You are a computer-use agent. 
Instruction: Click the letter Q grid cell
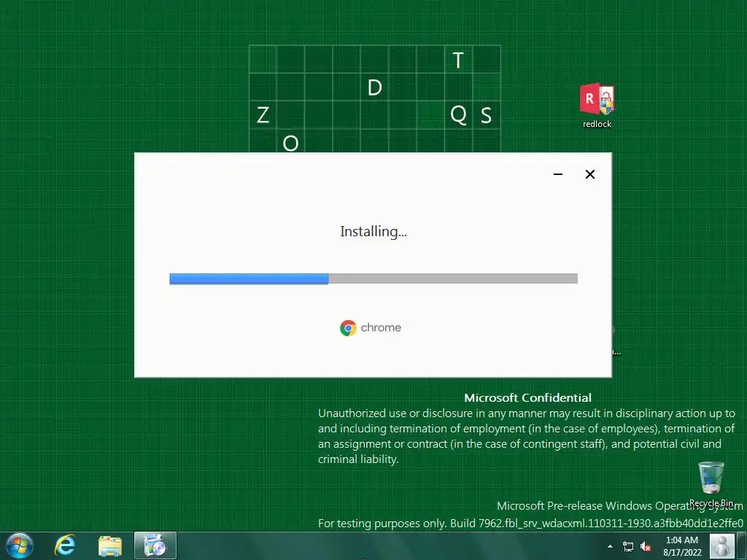pyautogui.click(x=458, y=114)
